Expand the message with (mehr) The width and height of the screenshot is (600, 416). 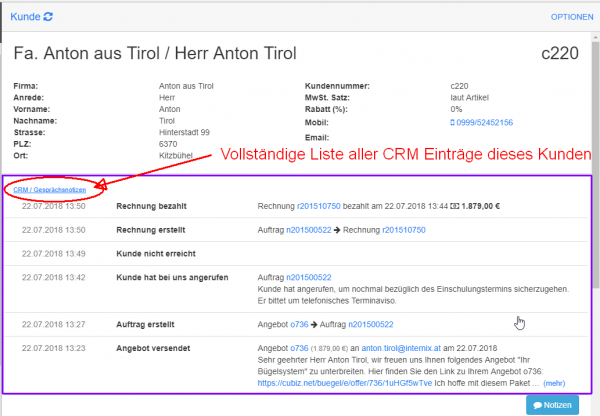554,383
